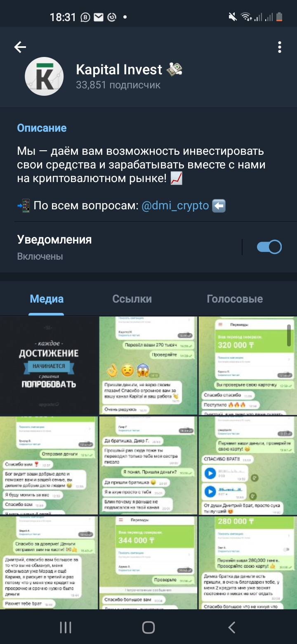Tap the Уведомления notifications row label
This screenshot has height=644, width=297.
(x=54, y=239)
